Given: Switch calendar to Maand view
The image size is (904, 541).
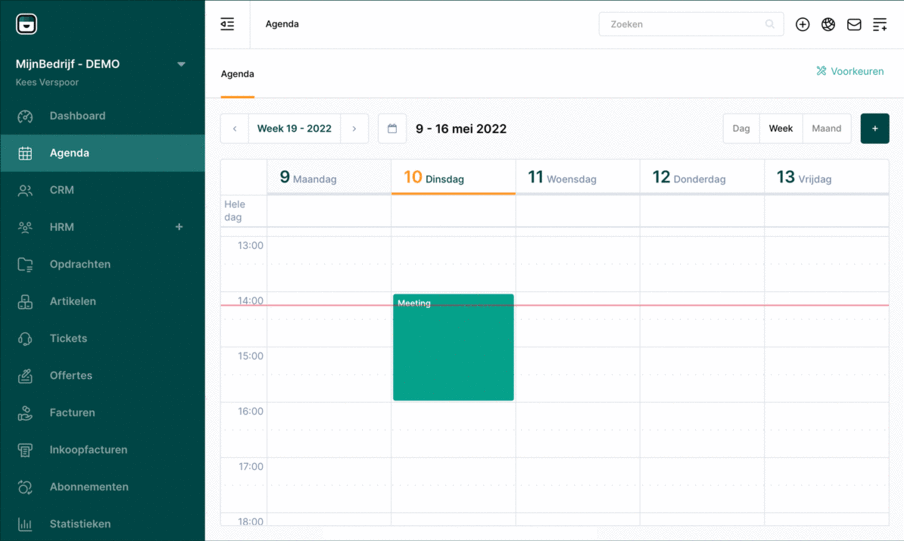Looking at the screenshot, I should [826, 129].
